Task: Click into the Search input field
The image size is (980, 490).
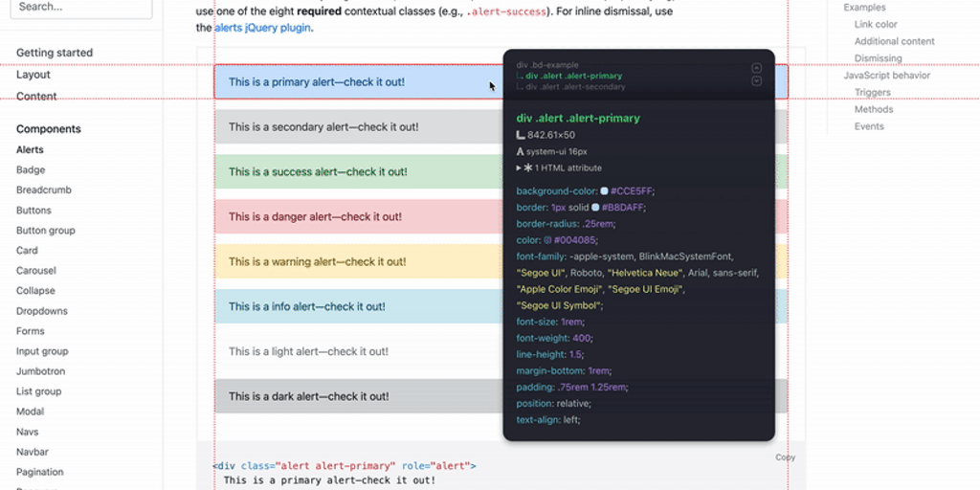Action: coord(83,8)
